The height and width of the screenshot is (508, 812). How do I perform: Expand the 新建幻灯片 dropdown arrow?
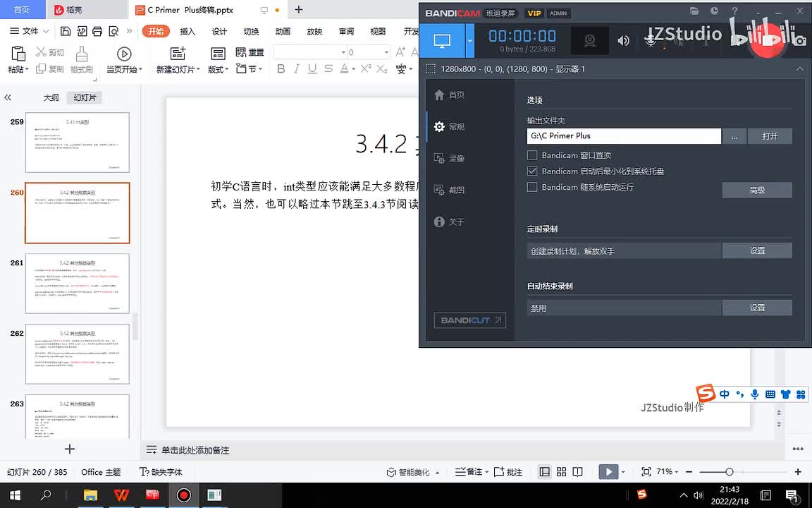pos(198,69)
